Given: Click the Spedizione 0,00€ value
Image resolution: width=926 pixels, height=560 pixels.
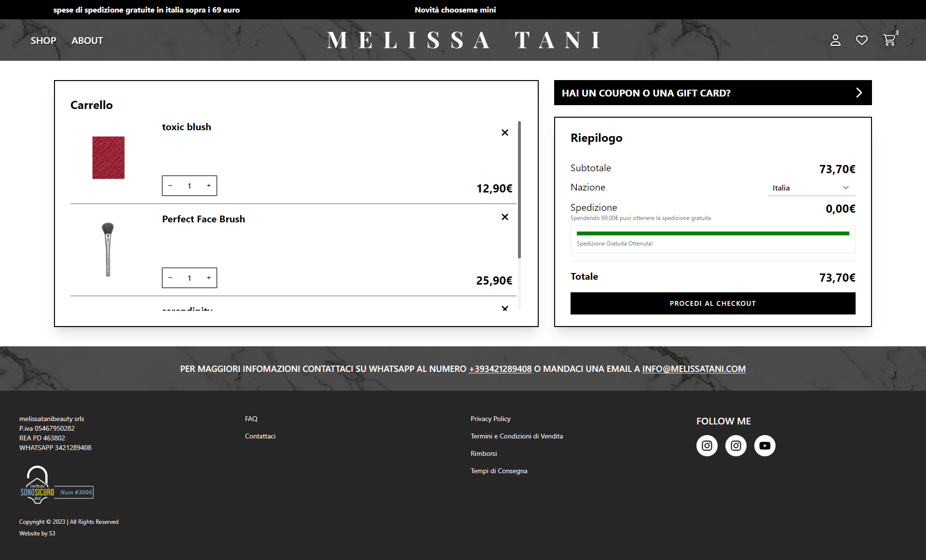Looking at the screenshot, I should (x=841, y=209).
